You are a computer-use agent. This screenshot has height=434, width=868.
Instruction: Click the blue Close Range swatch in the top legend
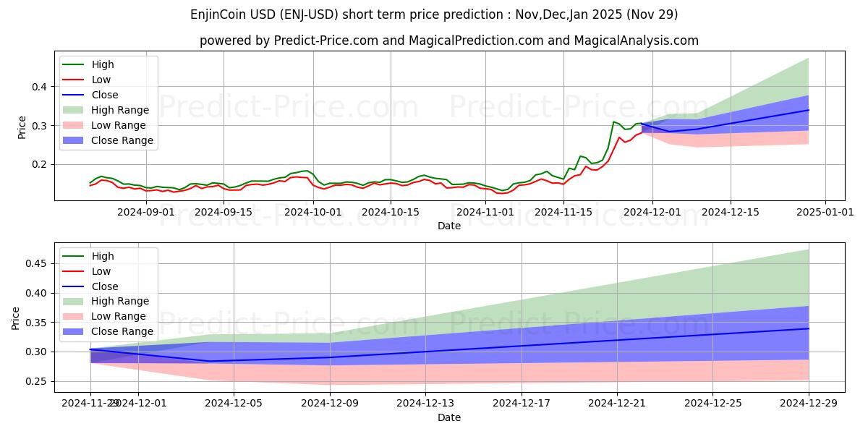(75, 140)
